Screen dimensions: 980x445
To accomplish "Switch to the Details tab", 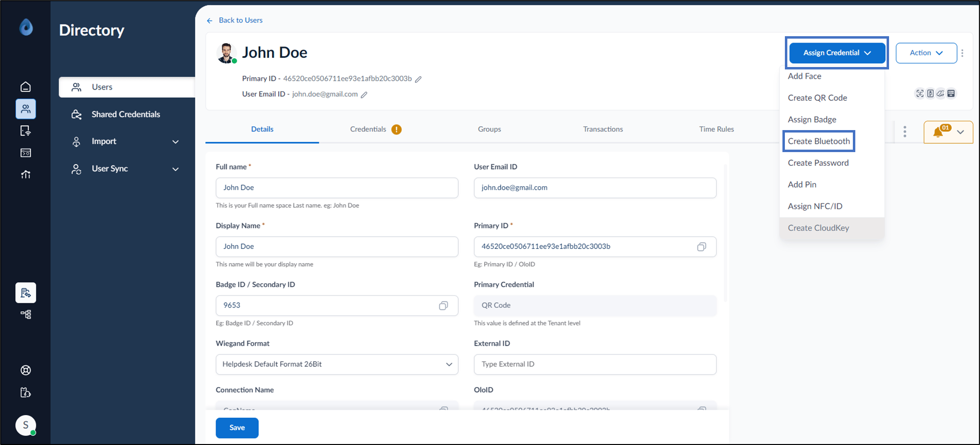I will (262, 129).
